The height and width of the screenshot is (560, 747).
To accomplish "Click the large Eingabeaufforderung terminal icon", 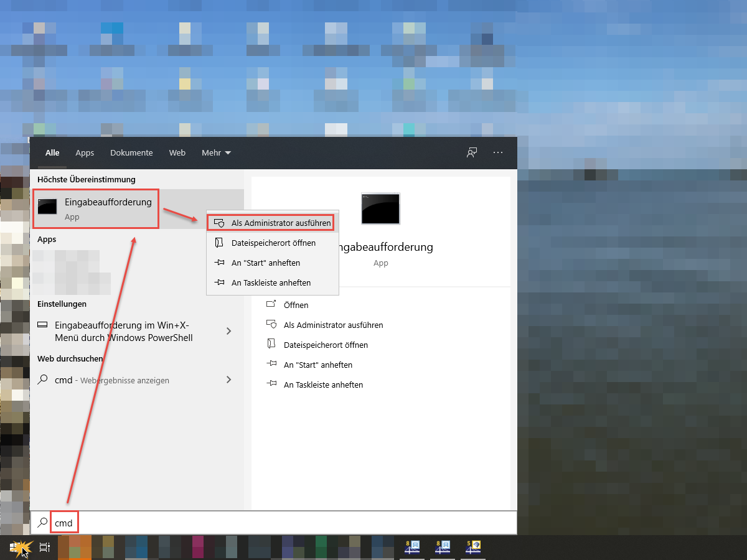I will tap(380, 209).
